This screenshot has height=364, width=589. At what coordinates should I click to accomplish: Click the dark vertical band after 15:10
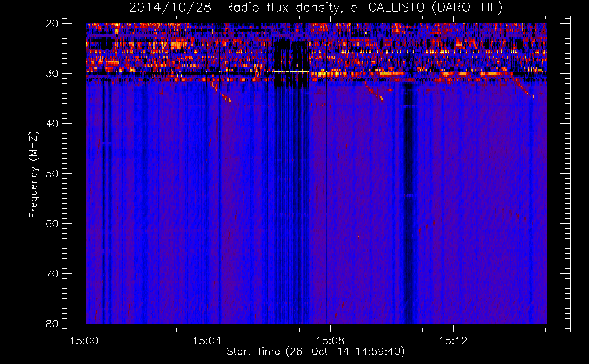pyautogui.click(x=408, y=204)
